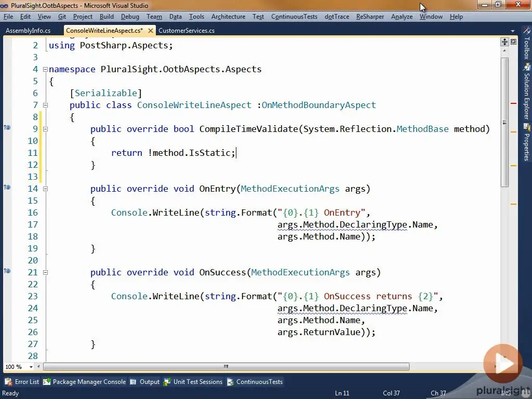Click the vertical scrollbar up arrow
The height and width of the screenshot is (399, 532).
[504, 51]
